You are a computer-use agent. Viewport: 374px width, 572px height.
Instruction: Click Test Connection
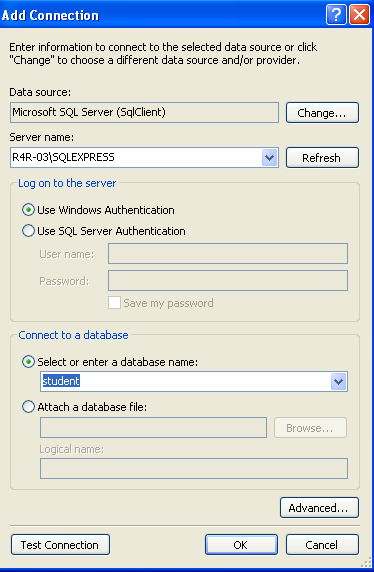coord(60,545)
